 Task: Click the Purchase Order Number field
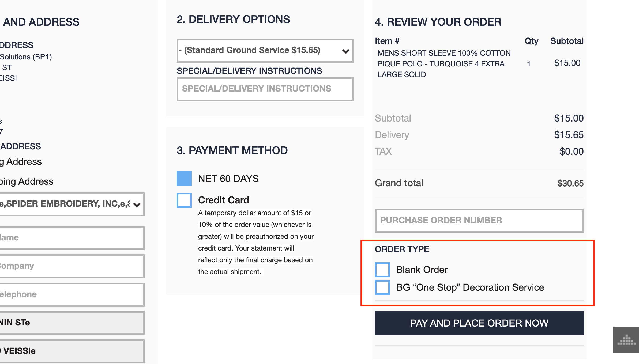(479, 221)
